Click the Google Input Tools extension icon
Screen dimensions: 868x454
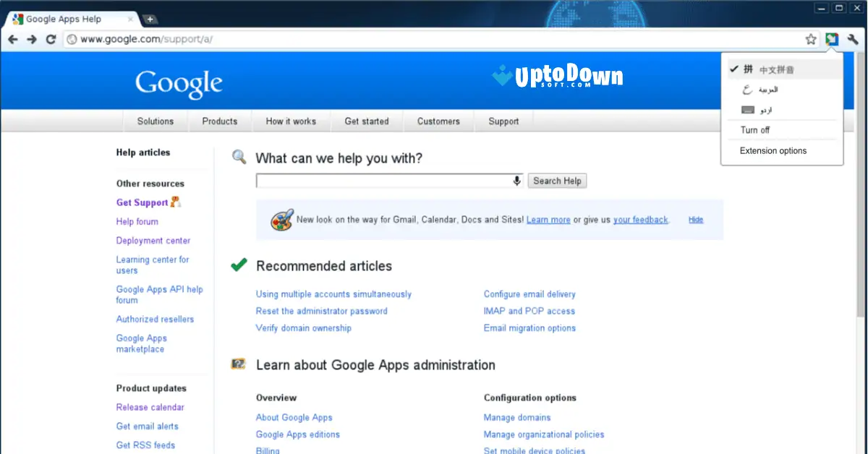(x=831, y=39)
